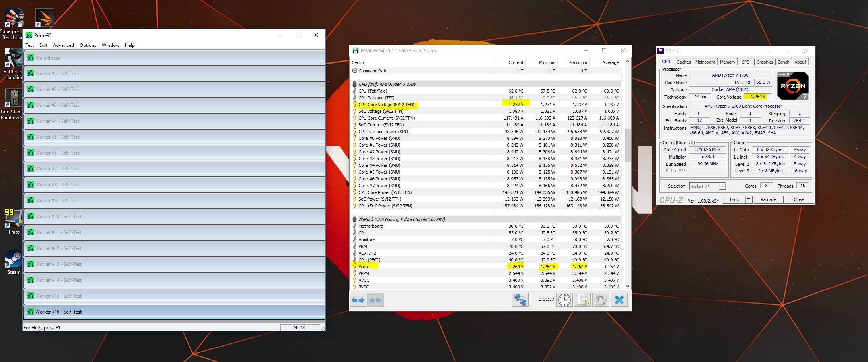868x362 pixels.
Task: Click HWiNFO vertical scrollbar thumb
Action: tap(627, 145)
